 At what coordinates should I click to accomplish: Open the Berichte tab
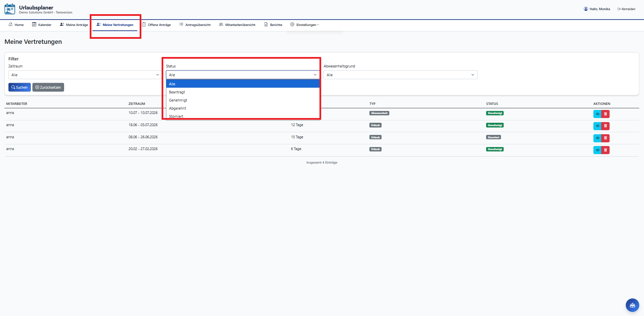(273, 25)
